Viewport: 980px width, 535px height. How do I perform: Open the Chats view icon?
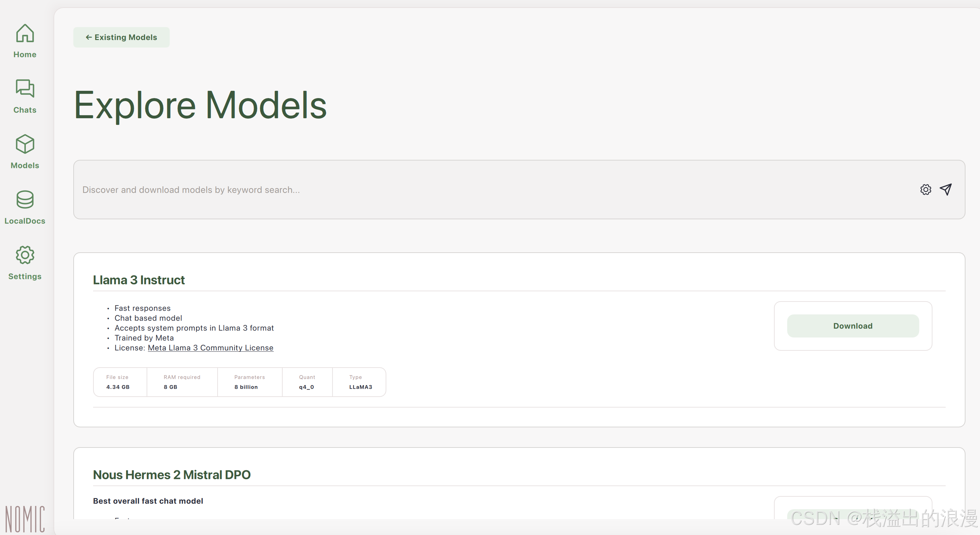25,89
